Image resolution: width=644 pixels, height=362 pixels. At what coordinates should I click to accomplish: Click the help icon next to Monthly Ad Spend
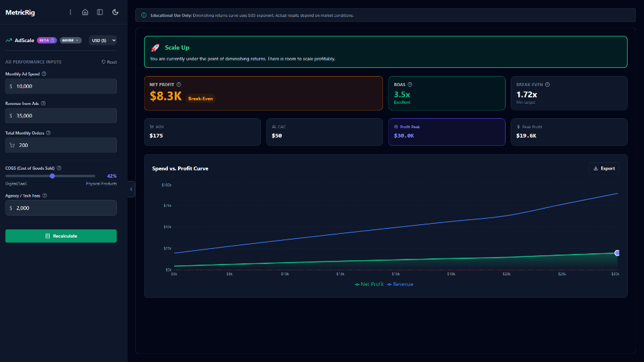pyautogui.click(x=44, y=74)
